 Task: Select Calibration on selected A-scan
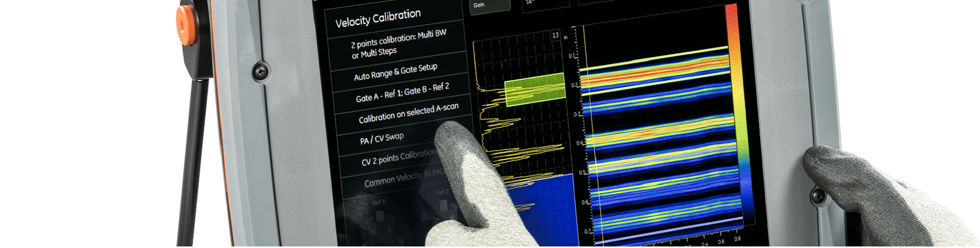[408, 114]
